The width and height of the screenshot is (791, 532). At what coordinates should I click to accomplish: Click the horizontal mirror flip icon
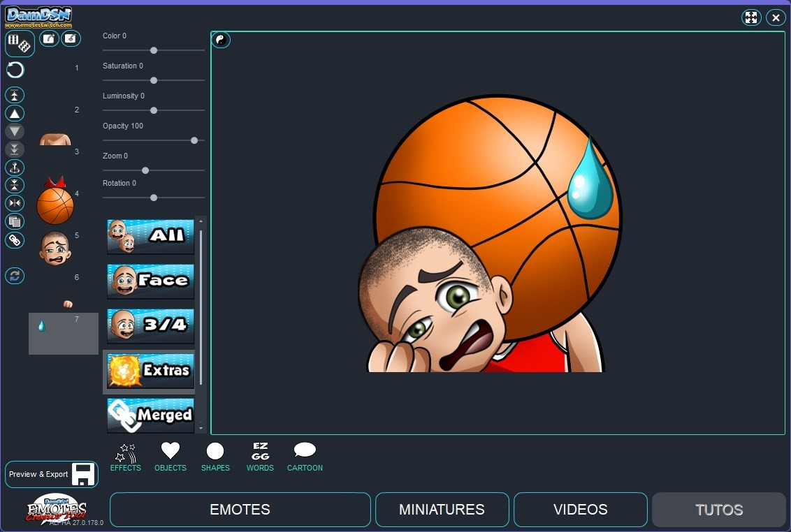(x=14, y=202)
